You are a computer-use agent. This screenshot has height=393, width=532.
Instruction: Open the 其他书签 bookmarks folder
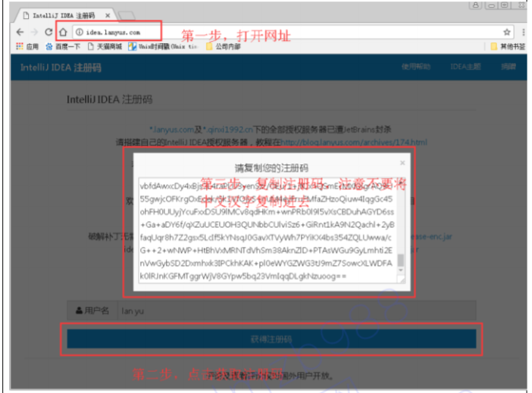(x=508, y=46)
